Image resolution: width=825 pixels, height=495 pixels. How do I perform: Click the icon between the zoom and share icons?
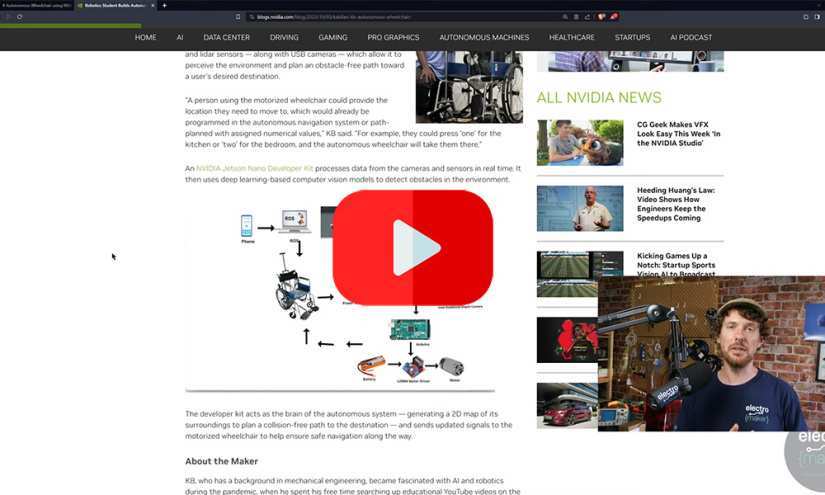[576, 17]
